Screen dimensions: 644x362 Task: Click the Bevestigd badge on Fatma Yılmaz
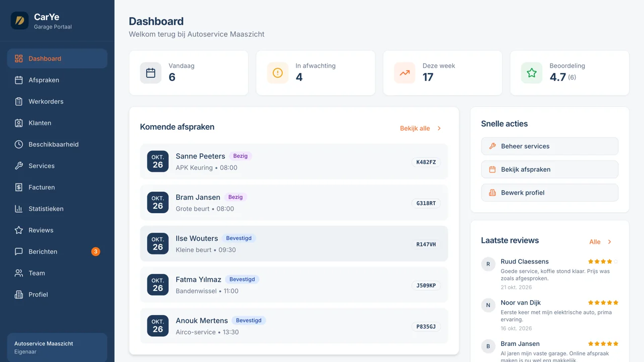(242, 279)
